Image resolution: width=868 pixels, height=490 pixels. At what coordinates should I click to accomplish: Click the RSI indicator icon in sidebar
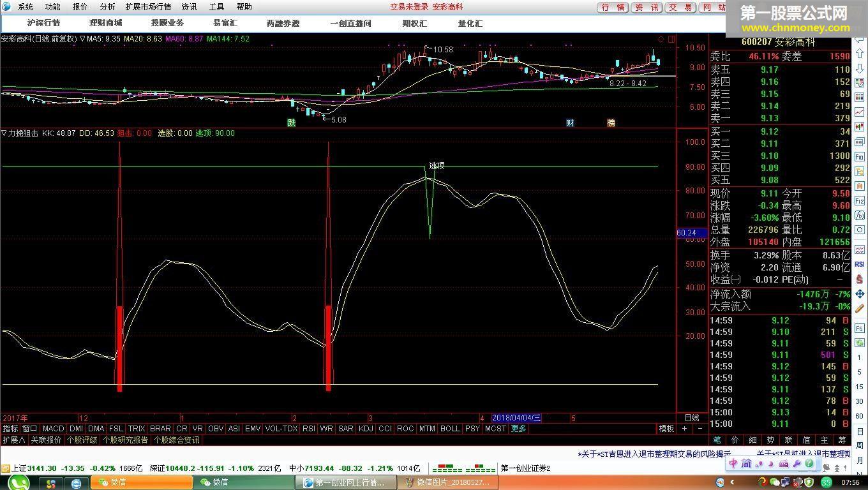[x=859, y=264]
